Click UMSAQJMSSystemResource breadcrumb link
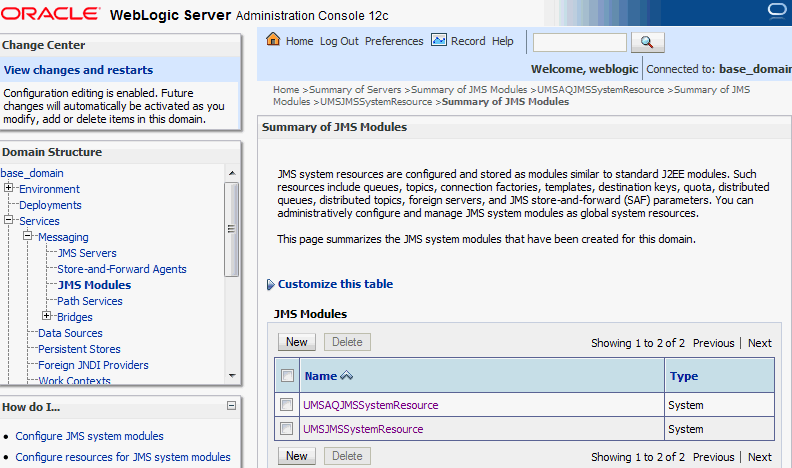 coord(601,89)
